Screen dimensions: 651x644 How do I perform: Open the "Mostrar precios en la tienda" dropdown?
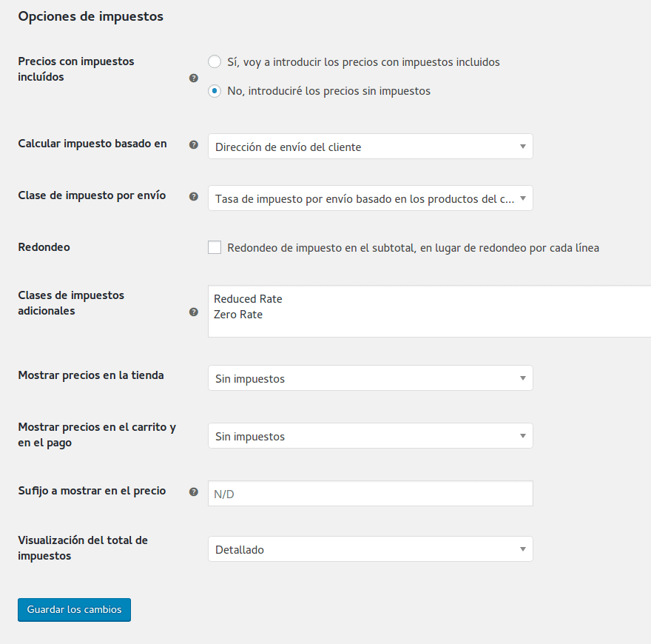[370, 378]
